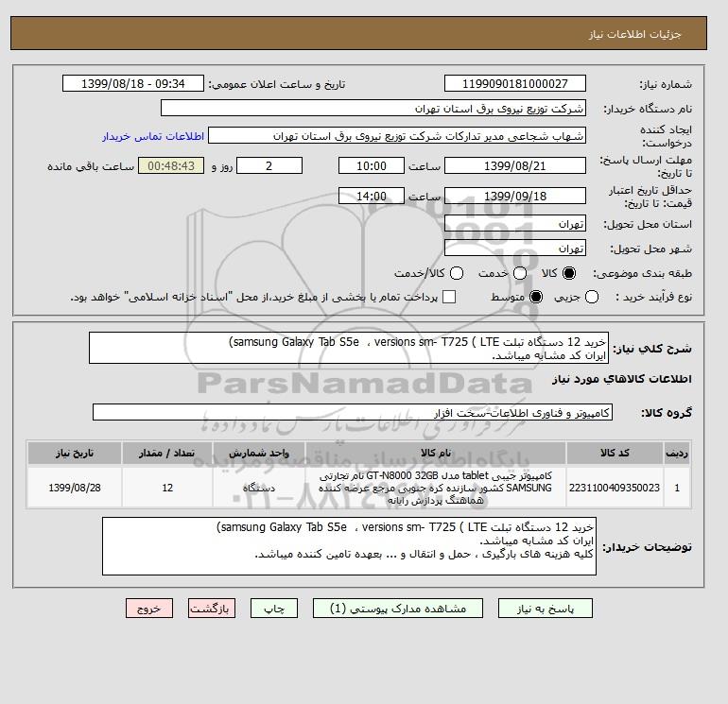Click the پاسخ به نیاز button
728x704 pixels.
point(546,608)
